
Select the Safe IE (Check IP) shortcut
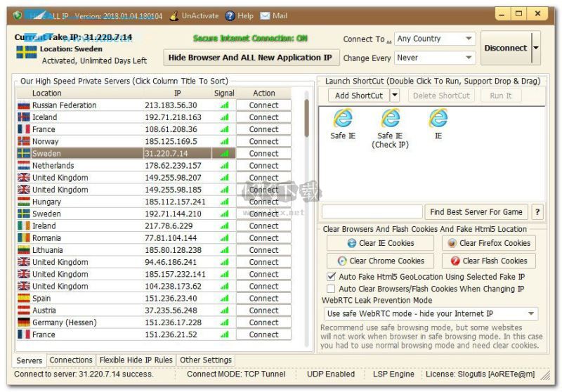point(391,119)
